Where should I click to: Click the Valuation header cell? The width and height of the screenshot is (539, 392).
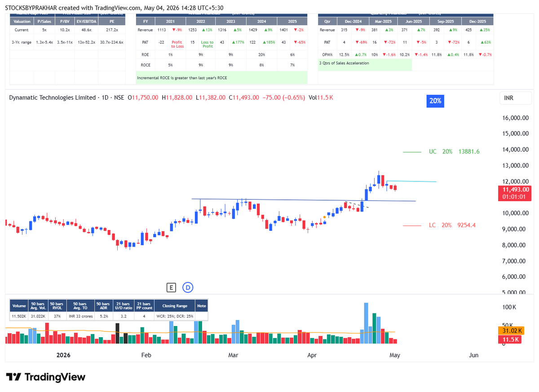tap(22, 21)
